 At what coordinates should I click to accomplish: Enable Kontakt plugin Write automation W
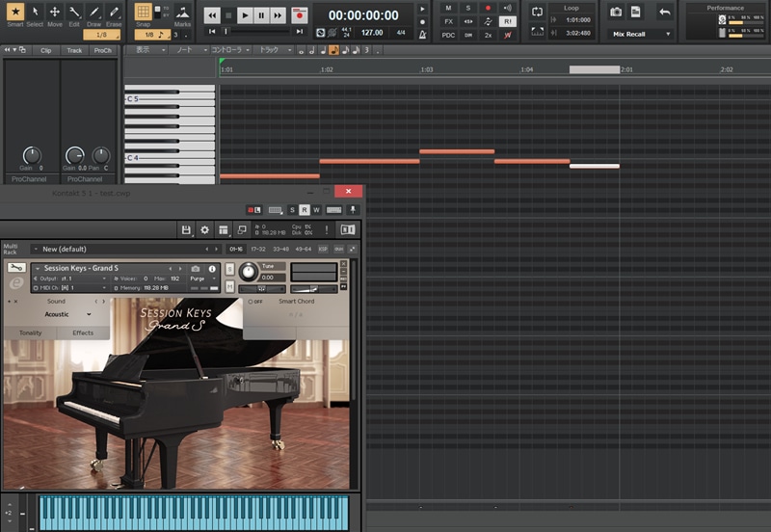coord(316,210)
